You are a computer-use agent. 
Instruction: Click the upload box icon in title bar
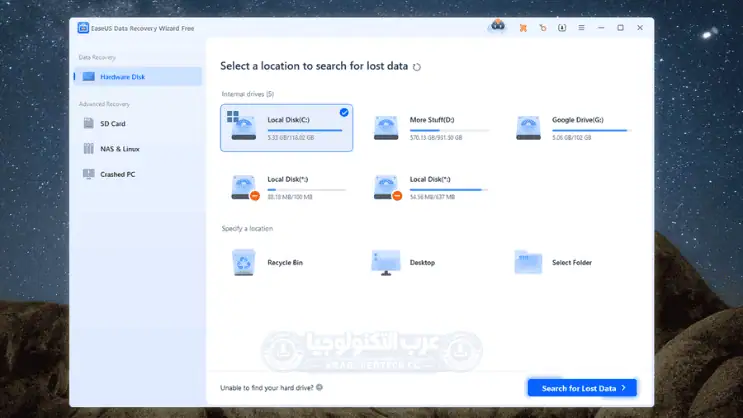[x=562, y=28]
